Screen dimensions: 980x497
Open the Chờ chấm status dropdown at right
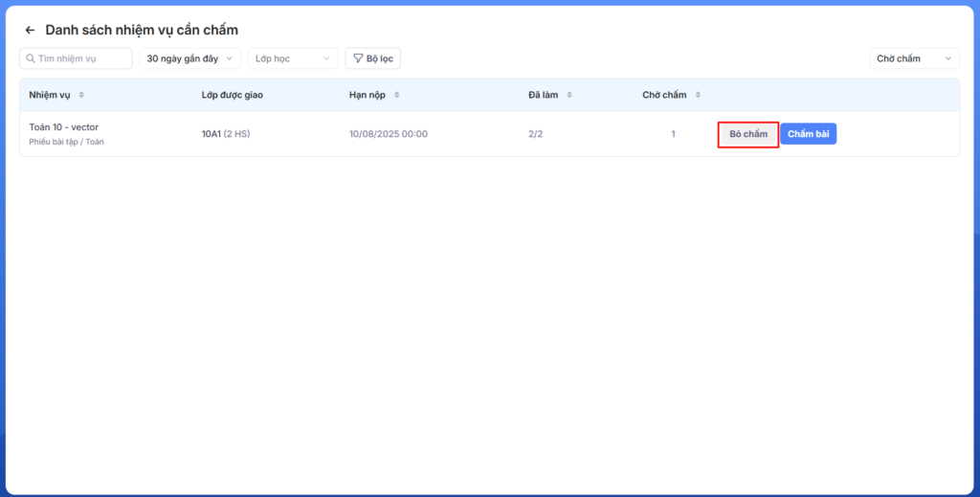coord(914,58)
